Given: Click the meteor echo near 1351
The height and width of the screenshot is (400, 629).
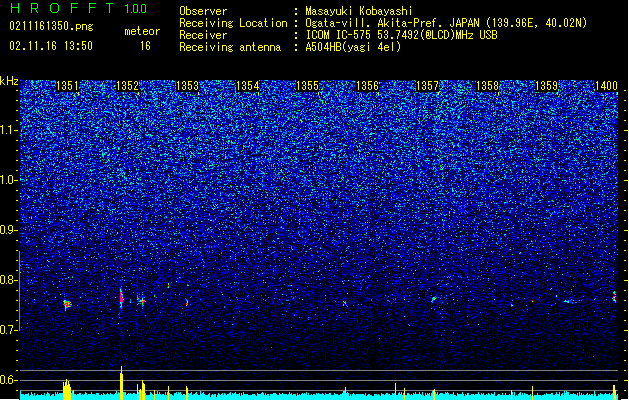Looking at the screenshot, I should [67, 305].
